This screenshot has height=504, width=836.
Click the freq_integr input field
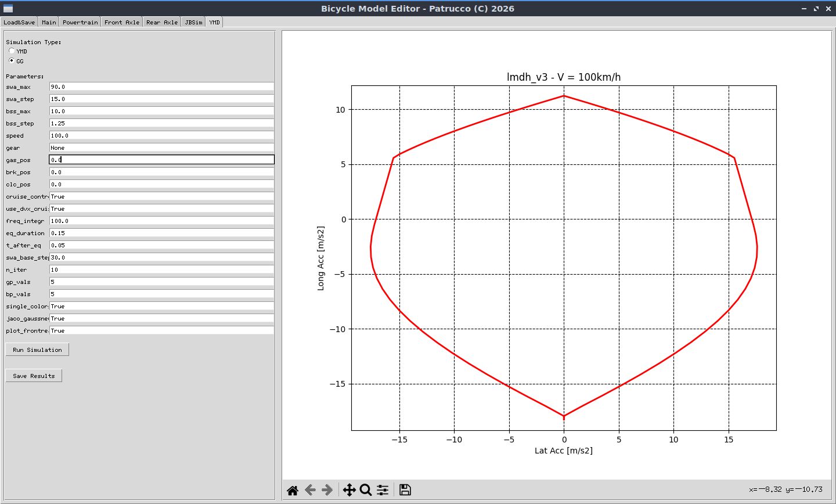click(x=161, y=221)
